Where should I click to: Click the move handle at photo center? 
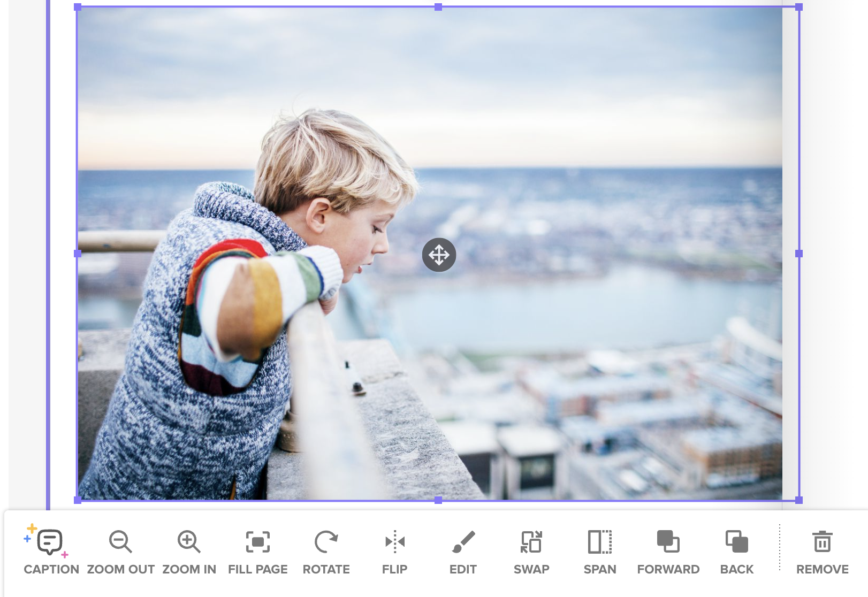(439, 255)
